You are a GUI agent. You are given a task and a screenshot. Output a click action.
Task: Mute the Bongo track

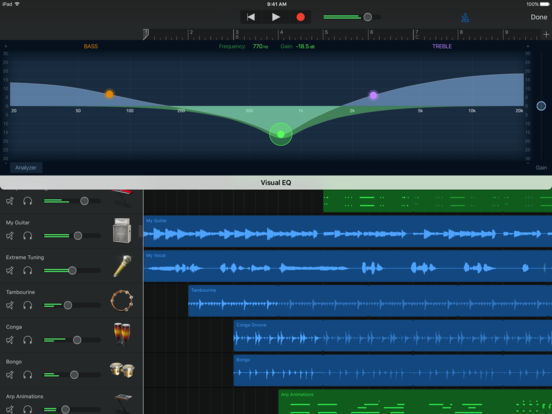10,375
